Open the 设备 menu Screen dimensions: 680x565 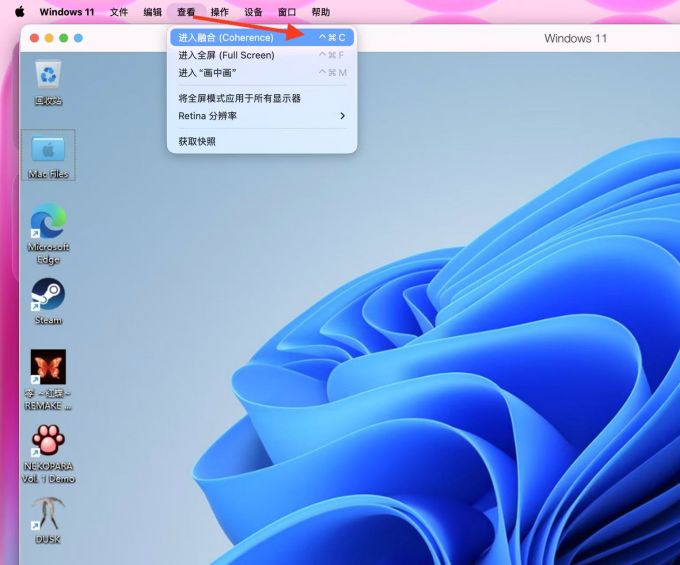click(x=253, y=12)
